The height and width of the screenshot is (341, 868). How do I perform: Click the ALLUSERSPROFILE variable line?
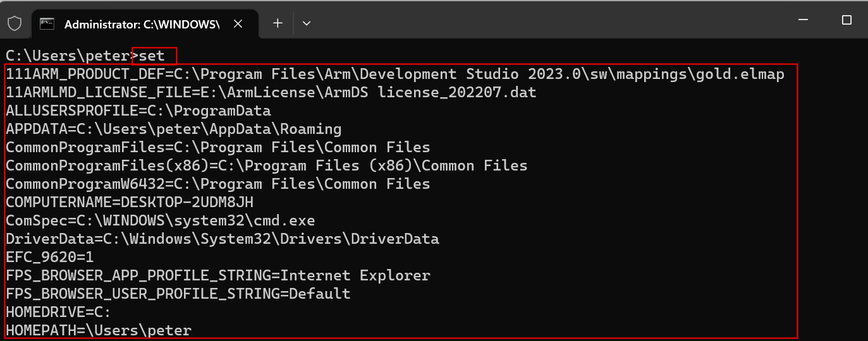click(x=138, y=111)
